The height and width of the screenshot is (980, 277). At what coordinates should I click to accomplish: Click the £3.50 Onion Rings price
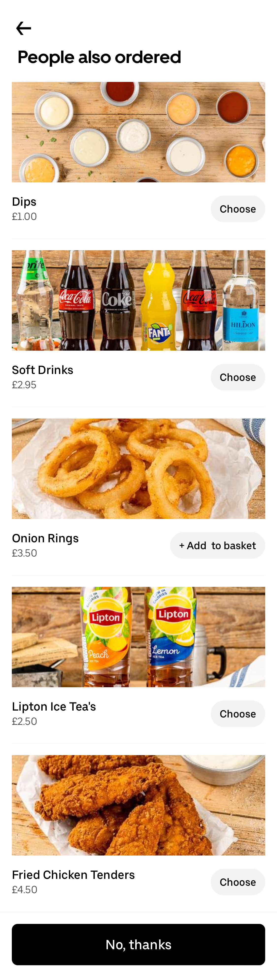point(24,553)
